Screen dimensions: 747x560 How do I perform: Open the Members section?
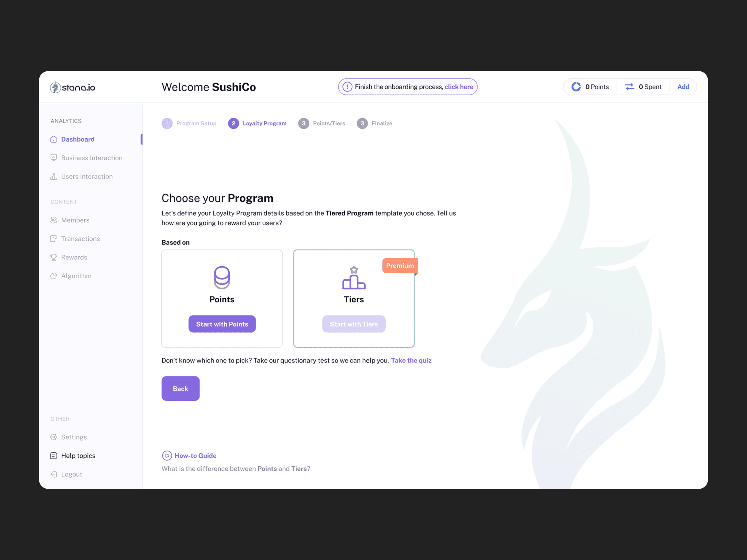(x=75, y=220)
